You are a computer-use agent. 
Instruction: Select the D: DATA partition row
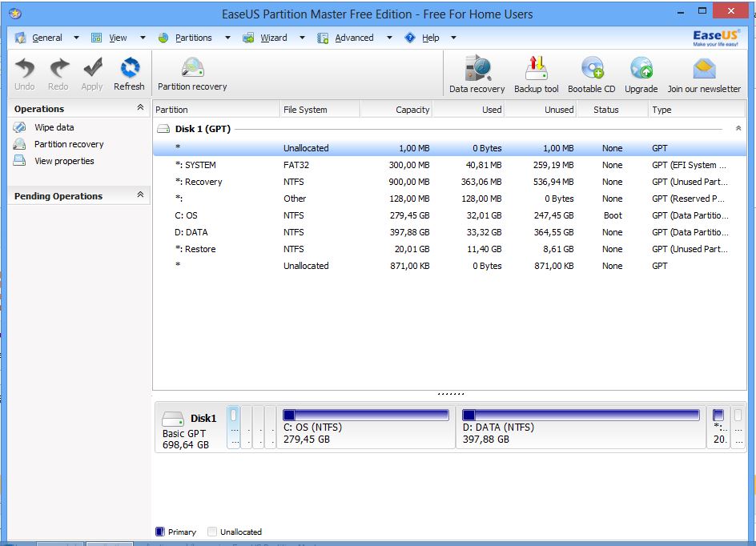coord(449,232)
